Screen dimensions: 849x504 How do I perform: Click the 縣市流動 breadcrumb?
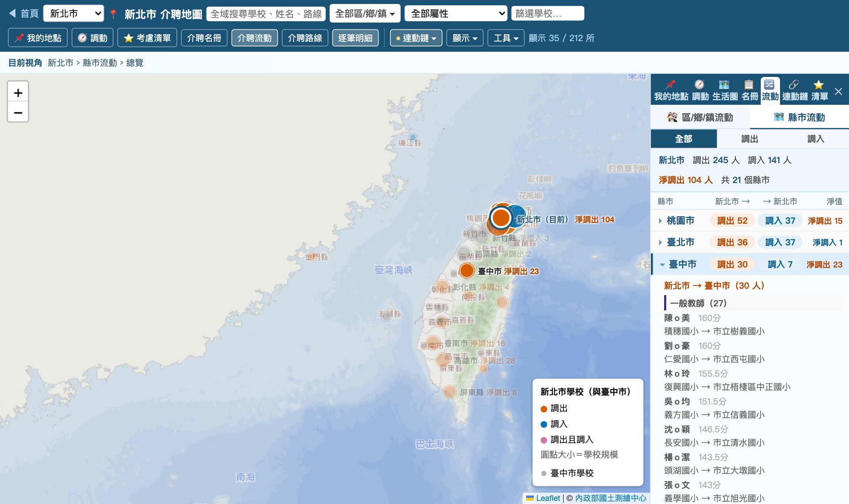tap(100, 63)
